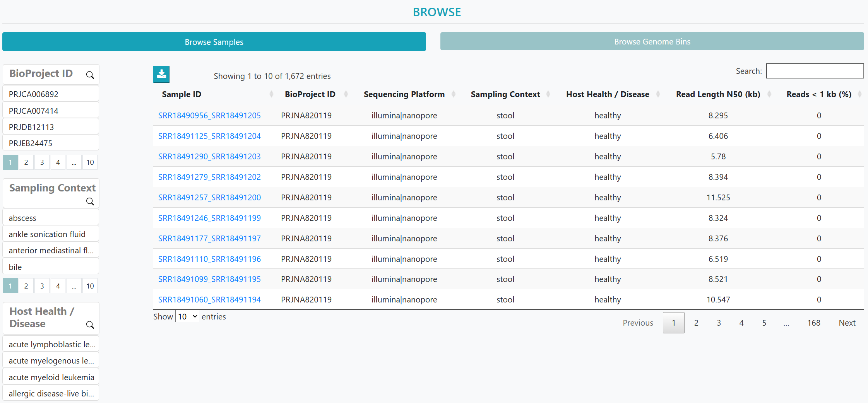Jump to page 168 of table

813,323
